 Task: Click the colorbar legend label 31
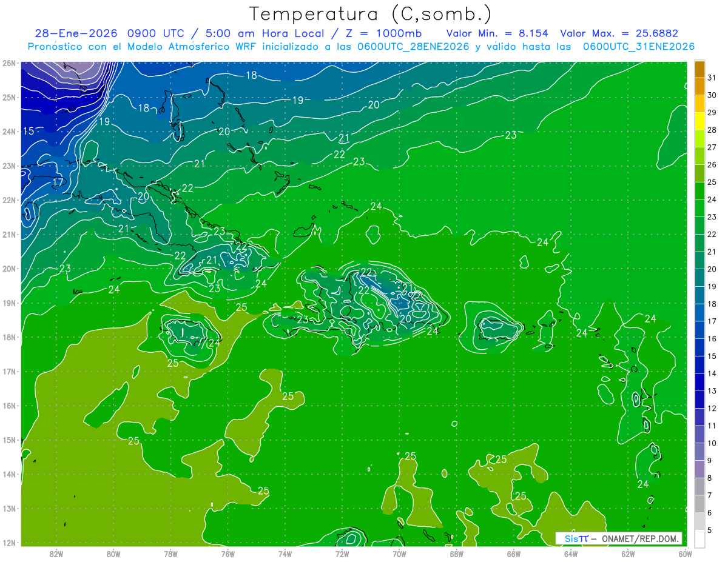point(712,78)
